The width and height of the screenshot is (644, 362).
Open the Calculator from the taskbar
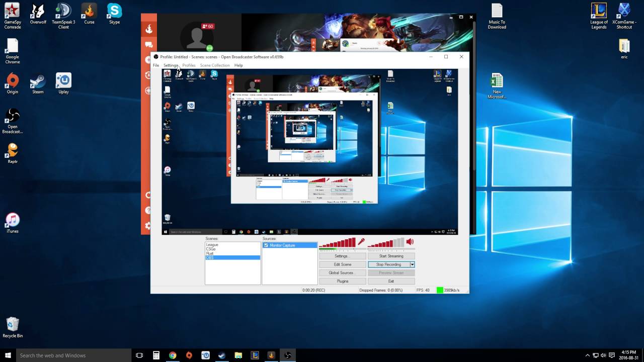[156, 355]
